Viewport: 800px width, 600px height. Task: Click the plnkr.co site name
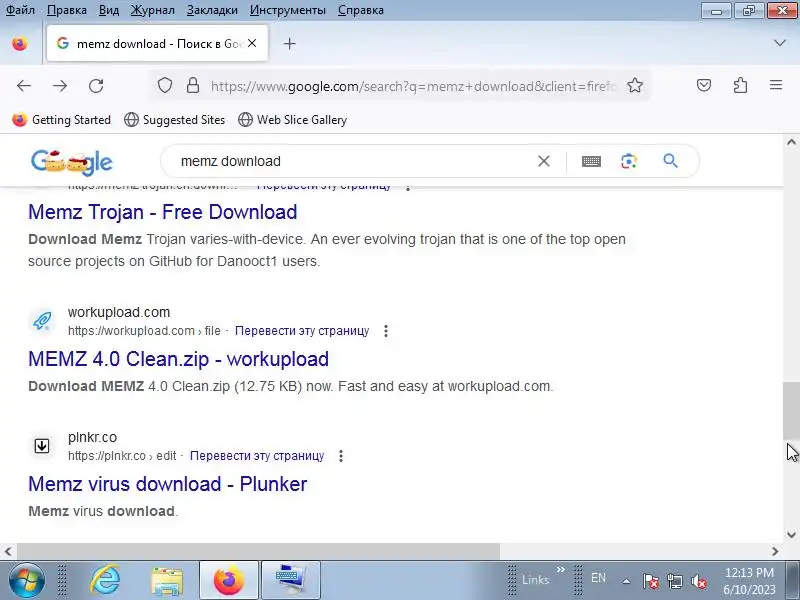point(92,437)
